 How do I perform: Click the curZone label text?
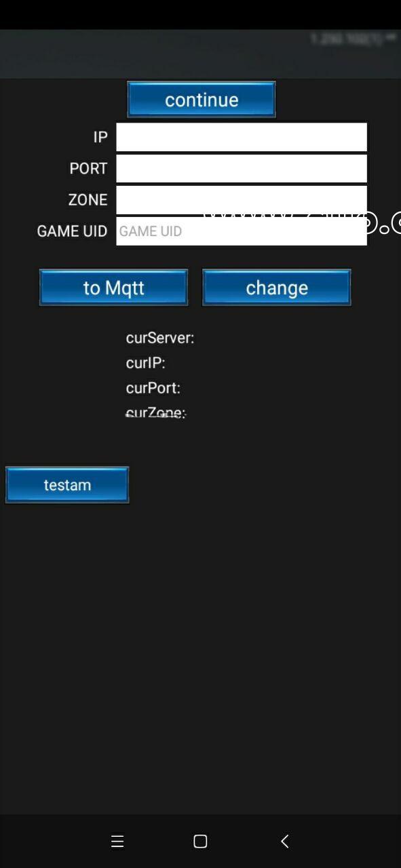coord(156,412)
